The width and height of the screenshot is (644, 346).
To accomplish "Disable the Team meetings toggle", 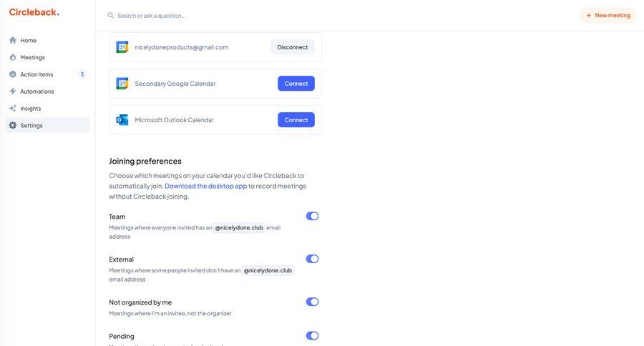I will click(x=312, y=216).
